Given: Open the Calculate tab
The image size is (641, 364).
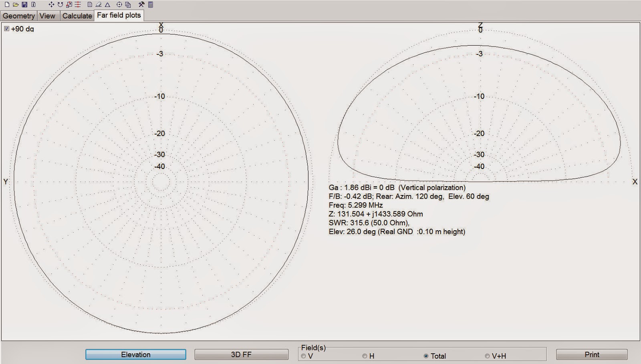Looking at the screenshot, I should pos(77,16).
